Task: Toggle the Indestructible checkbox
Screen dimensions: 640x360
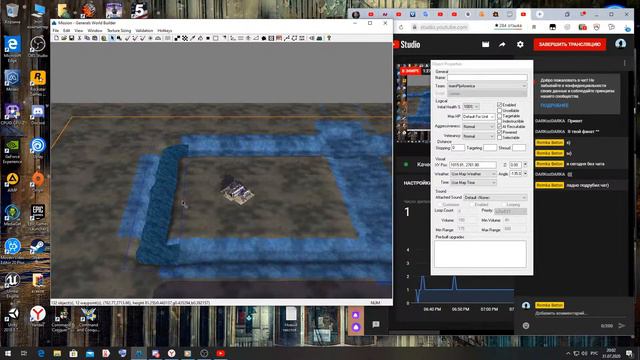Action: pyautogui.click(x=500, y=121)
